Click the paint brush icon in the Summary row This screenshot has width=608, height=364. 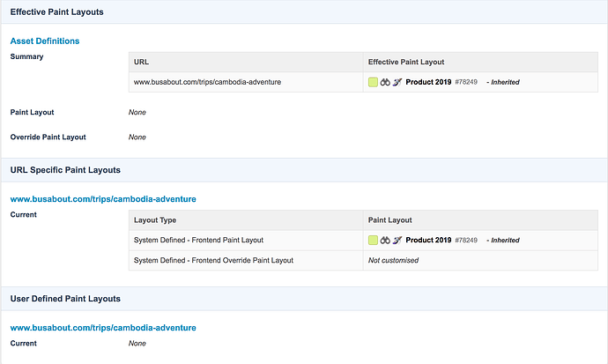coord(397,82)
